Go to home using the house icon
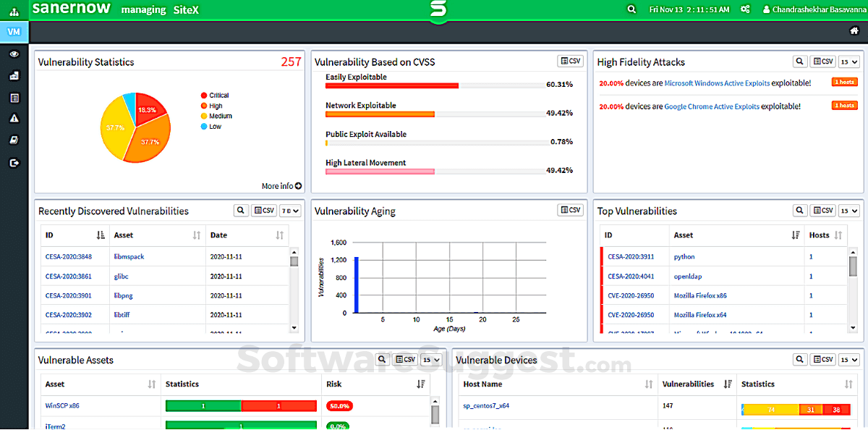Viewport: 868px width, 430px height. [854, 31]
